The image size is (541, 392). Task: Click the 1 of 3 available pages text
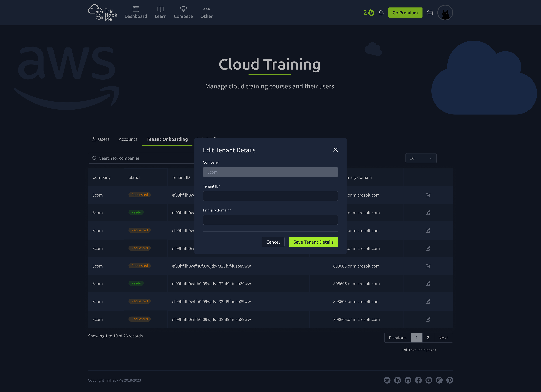[418, 350]
